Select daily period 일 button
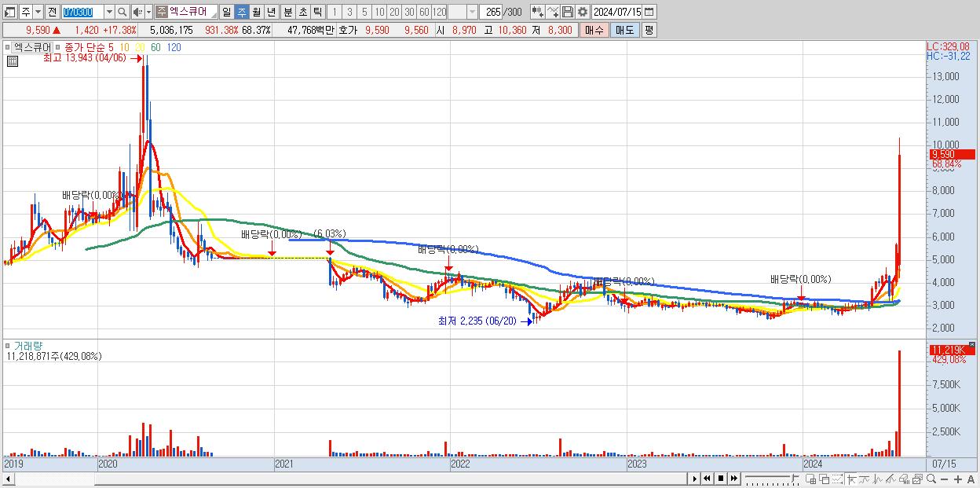Image resolution: width=980 pixels, height=488 pixels. [x=226, y=12]
